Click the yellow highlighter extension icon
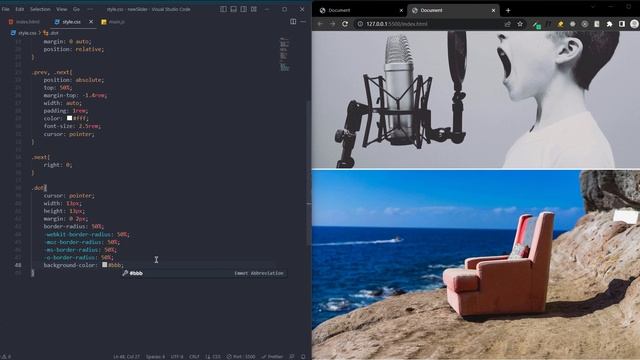The height and width of the screenshot is (360, 640). pyautogui.click(x=560, y=24)
